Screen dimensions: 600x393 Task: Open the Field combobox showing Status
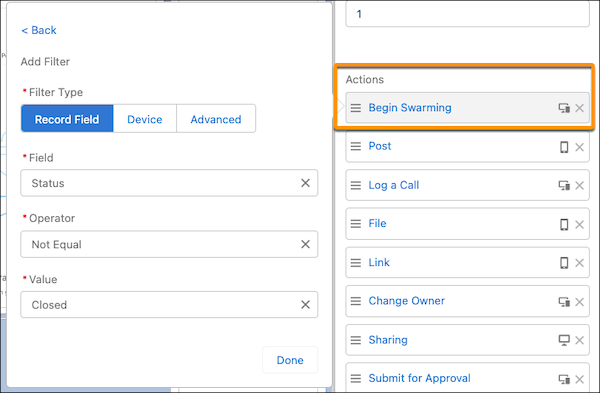[x=169, y=183]
